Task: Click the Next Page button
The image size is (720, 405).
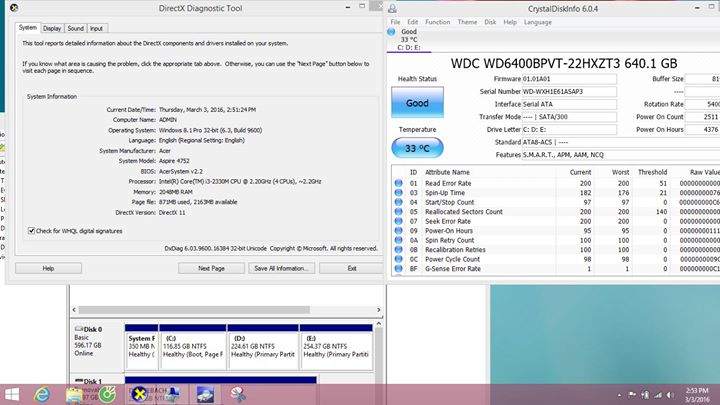Action: [211, 268]
